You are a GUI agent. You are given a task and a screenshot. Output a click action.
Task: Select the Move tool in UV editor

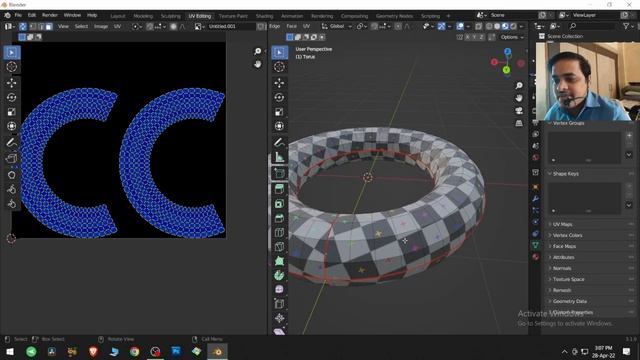(12, 83)
